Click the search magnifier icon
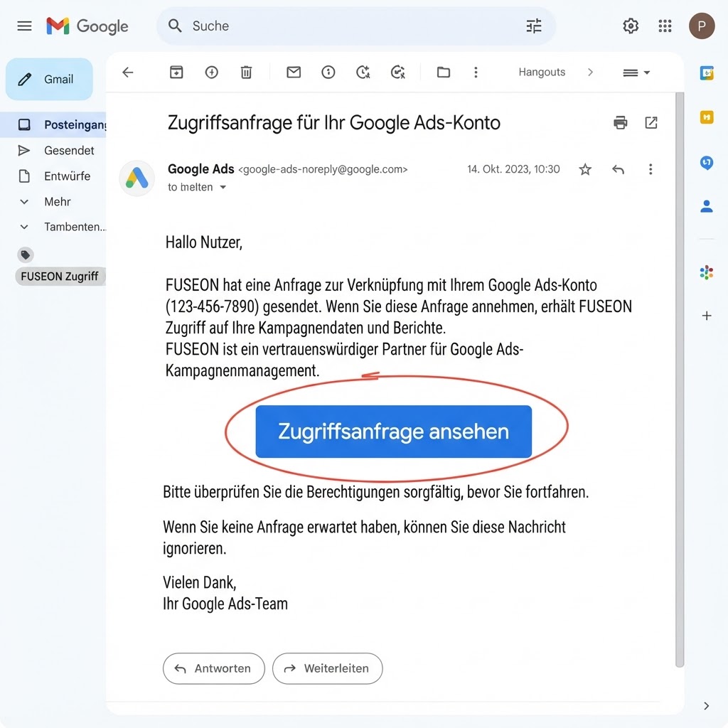 pos(175,26)
